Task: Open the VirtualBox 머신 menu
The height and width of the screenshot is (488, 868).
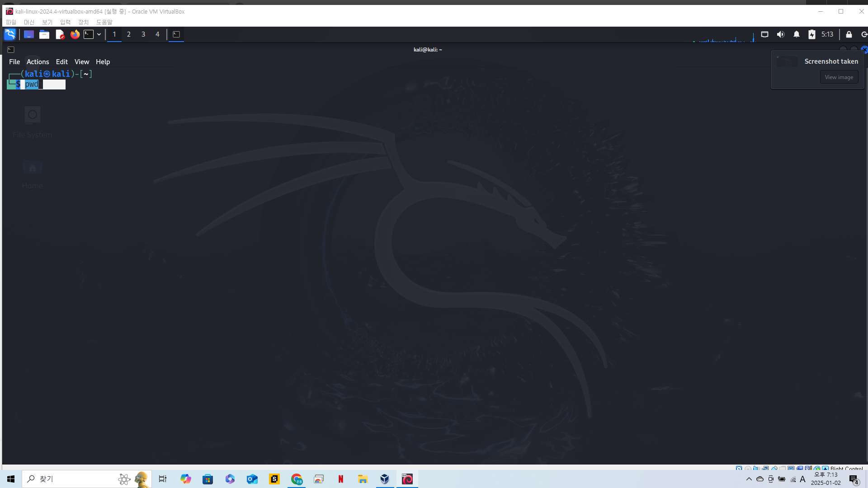Action: click(x=29, y=22)
